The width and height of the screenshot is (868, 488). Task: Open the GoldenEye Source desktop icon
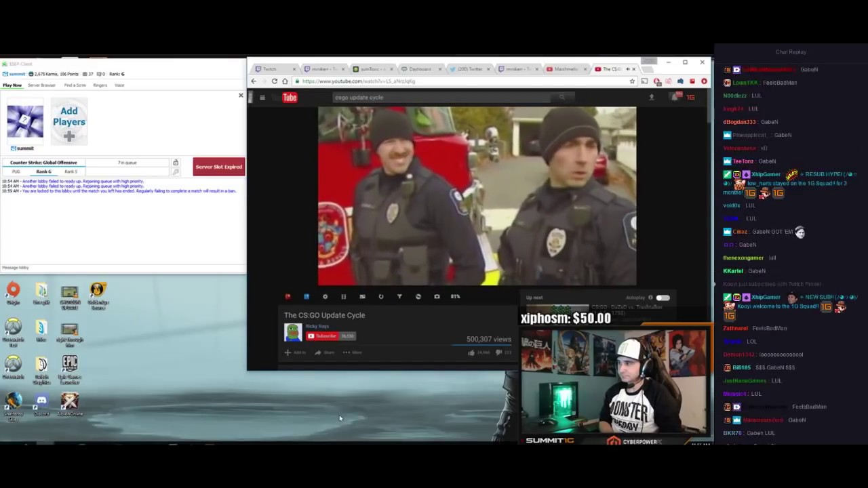98,296
